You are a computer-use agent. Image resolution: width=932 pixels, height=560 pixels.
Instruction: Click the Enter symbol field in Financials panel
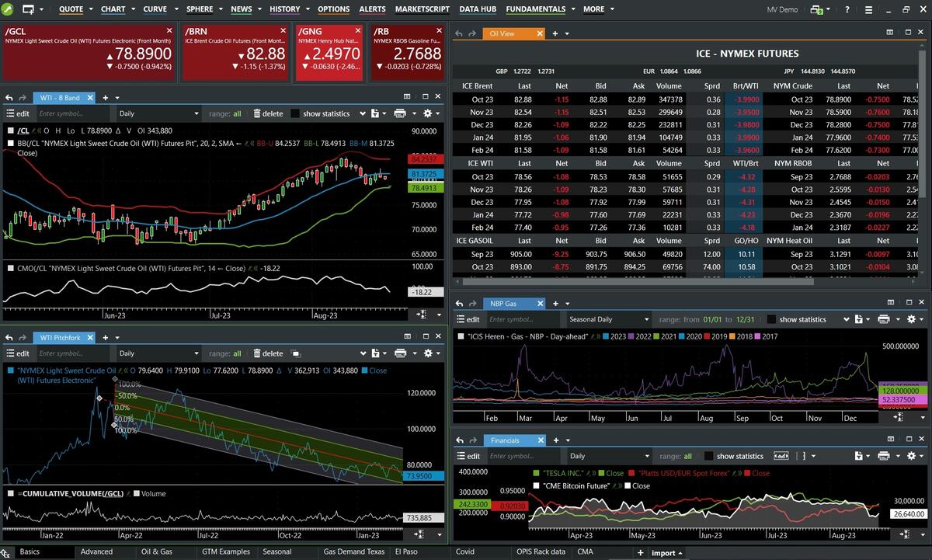click(x=524, y=456)
